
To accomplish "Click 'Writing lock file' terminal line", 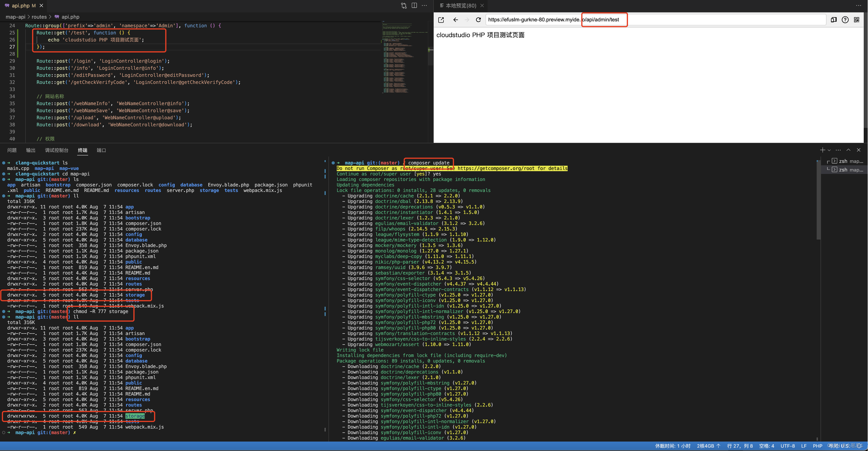I will [360, 350].
